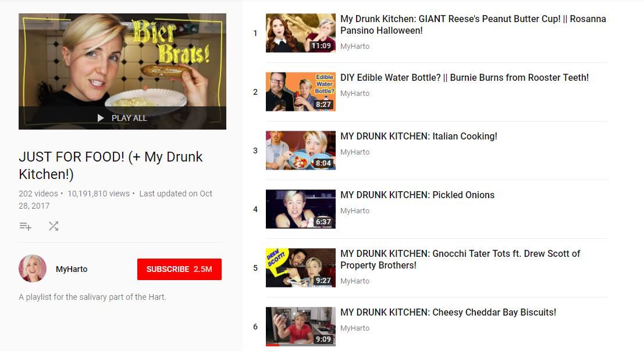
Task: Subscribe to MyHarto channel
Action: pos(179,269)
